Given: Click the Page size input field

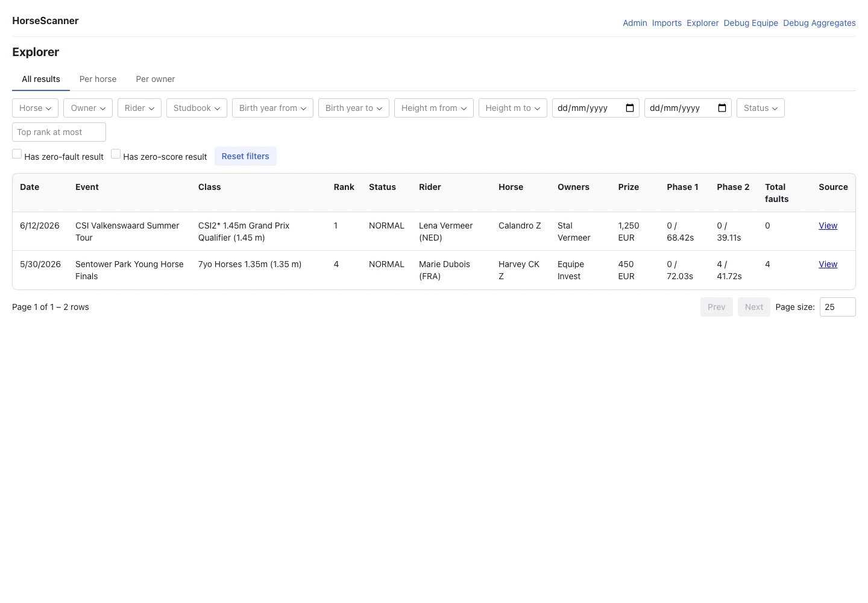Looking at the screenshot, I should coord(838,307).
